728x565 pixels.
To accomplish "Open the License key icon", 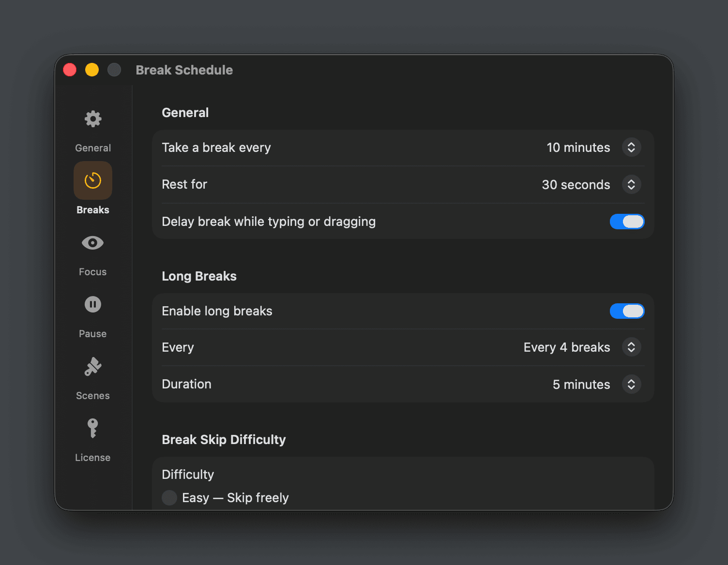I will pyautogui.click(x=93, y=429).
